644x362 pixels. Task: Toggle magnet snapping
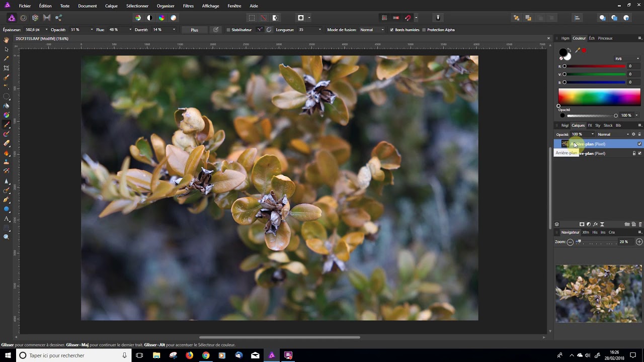(408, 18)
